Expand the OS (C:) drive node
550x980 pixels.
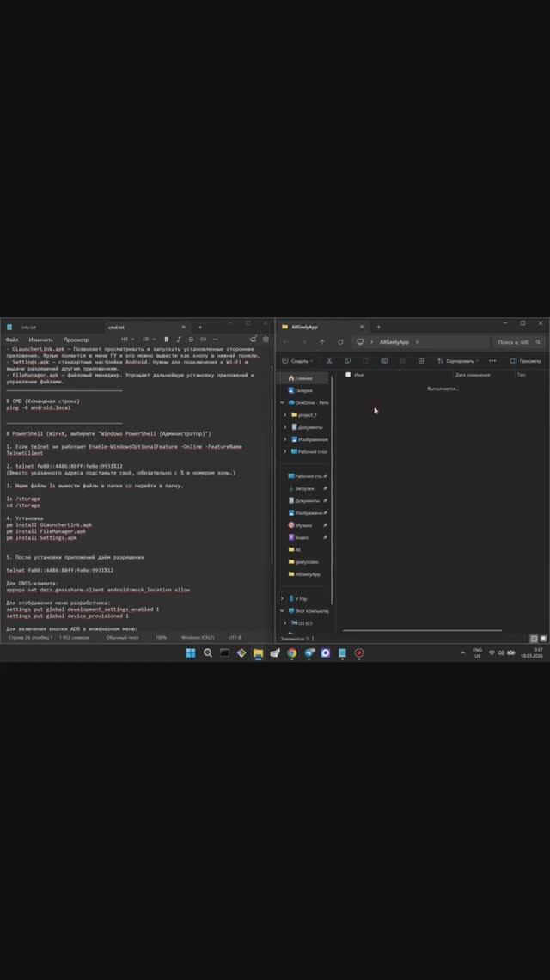pos(285,623)
